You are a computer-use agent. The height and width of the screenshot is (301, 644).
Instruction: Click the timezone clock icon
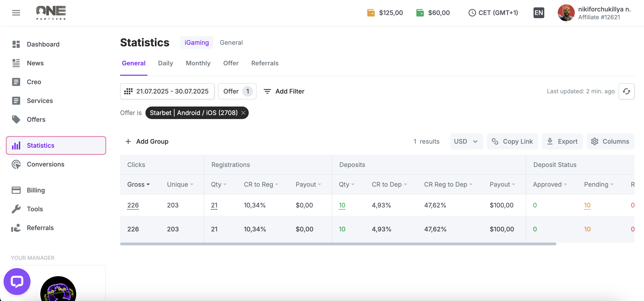(x=472, y=13)
